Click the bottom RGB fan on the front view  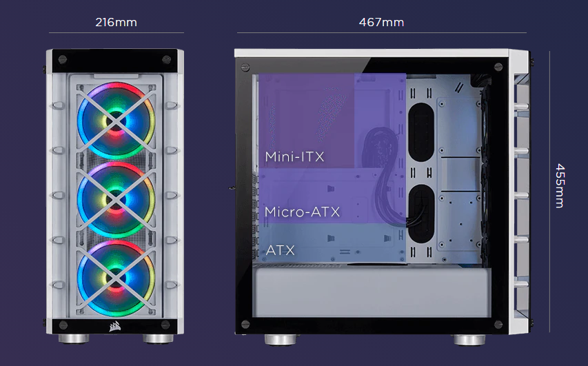point(116,278)
